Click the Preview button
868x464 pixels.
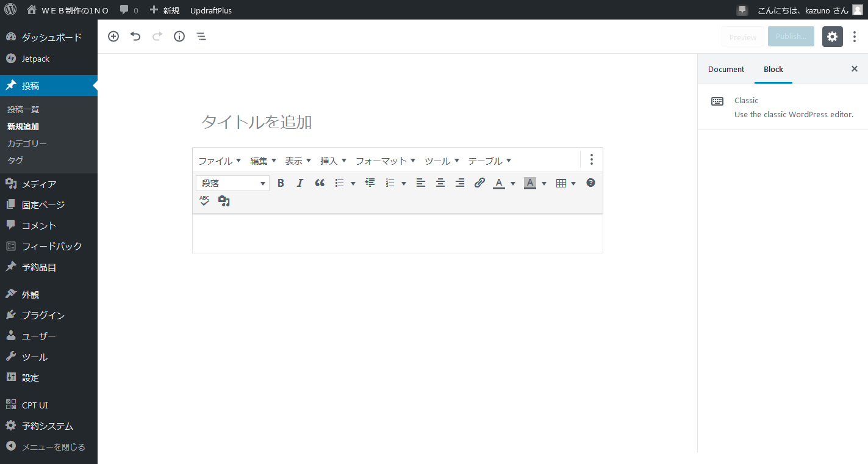743,37
